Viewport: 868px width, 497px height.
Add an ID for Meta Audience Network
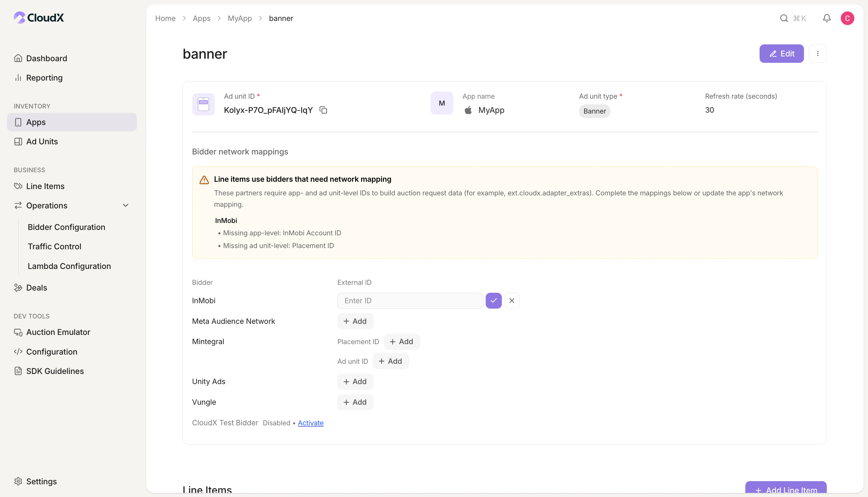[355, 321]
